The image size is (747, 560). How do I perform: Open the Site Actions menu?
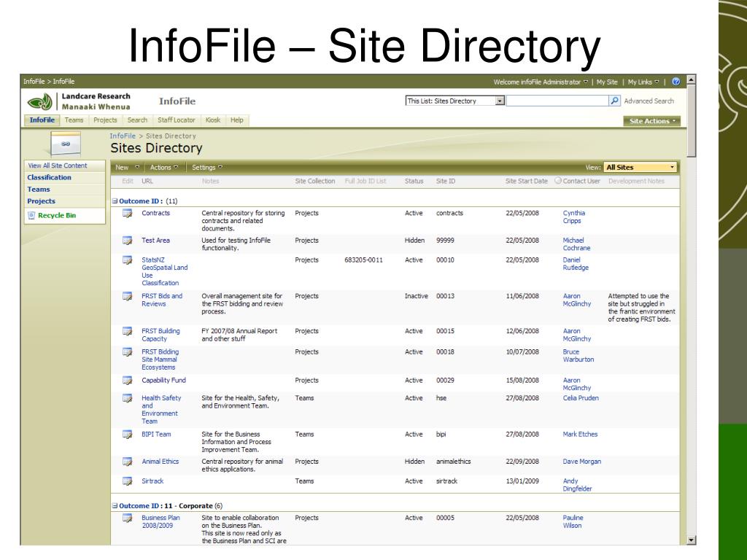pyautogui.click(x=651, y=121)
